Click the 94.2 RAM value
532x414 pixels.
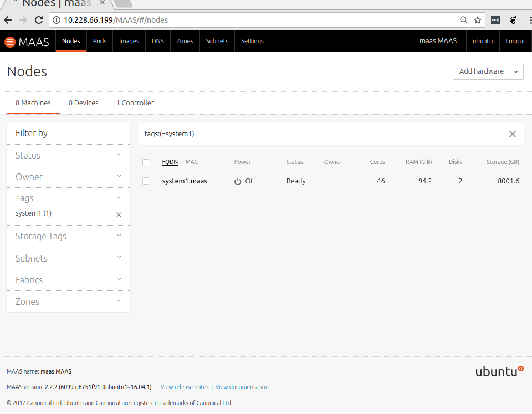[x=425, y=181]
